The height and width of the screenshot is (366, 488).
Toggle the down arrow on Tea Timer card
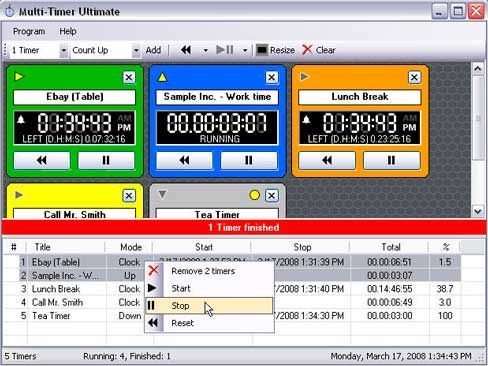click(x=162, y=194)
